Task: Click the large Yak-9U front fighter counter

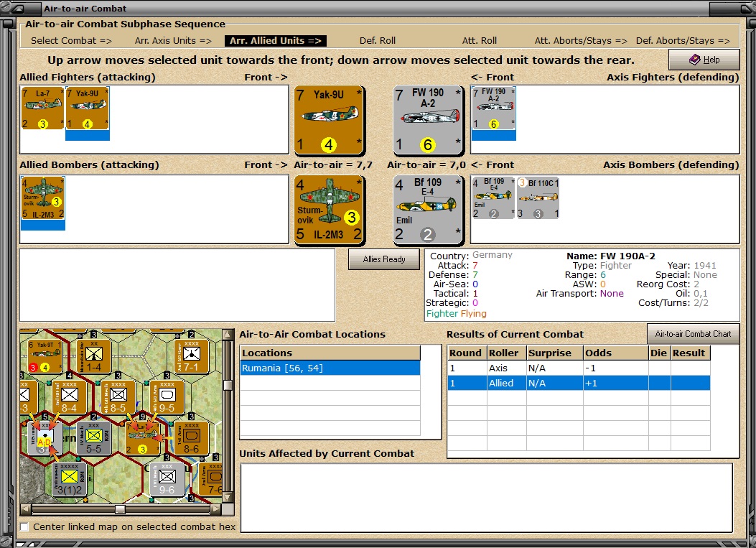Action: coord(329,120)
